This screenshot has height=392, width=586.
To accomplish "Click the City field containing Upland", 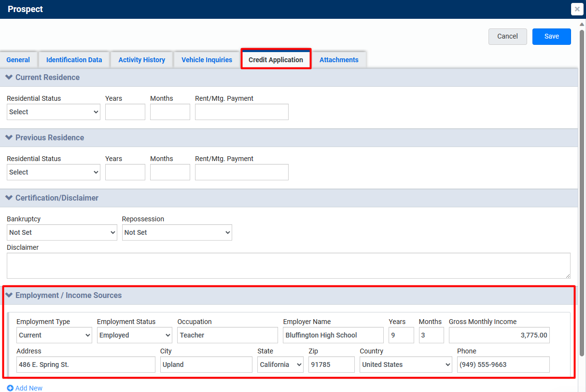I will click(x=207, y=365).
